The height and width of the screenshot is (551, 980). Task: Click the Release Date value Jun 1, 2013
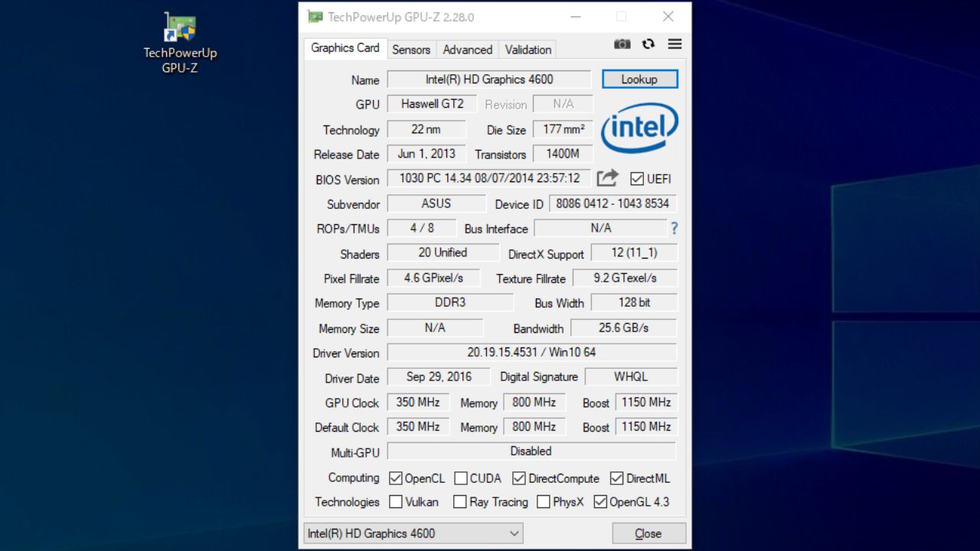(426, 154)
